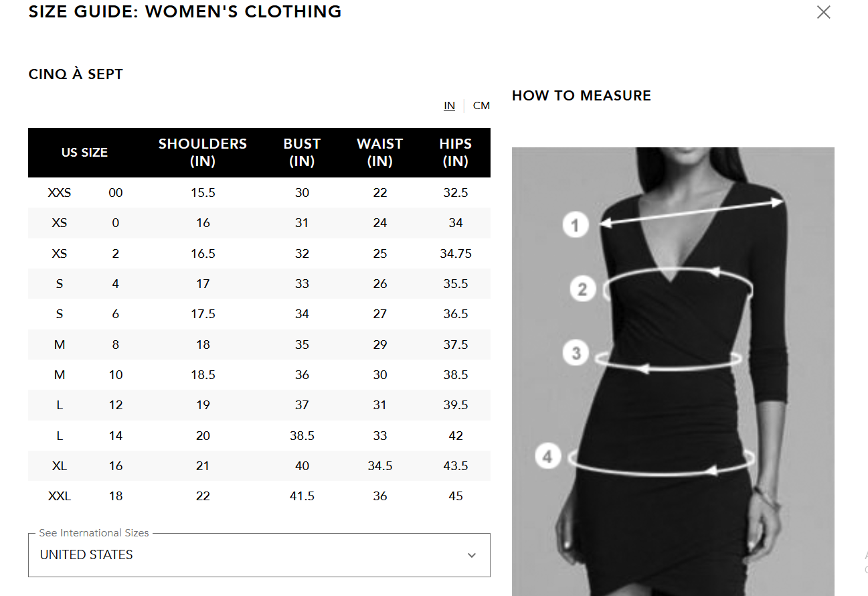
Task: Click the number 4 hips marker
Action: click(547, 457)
